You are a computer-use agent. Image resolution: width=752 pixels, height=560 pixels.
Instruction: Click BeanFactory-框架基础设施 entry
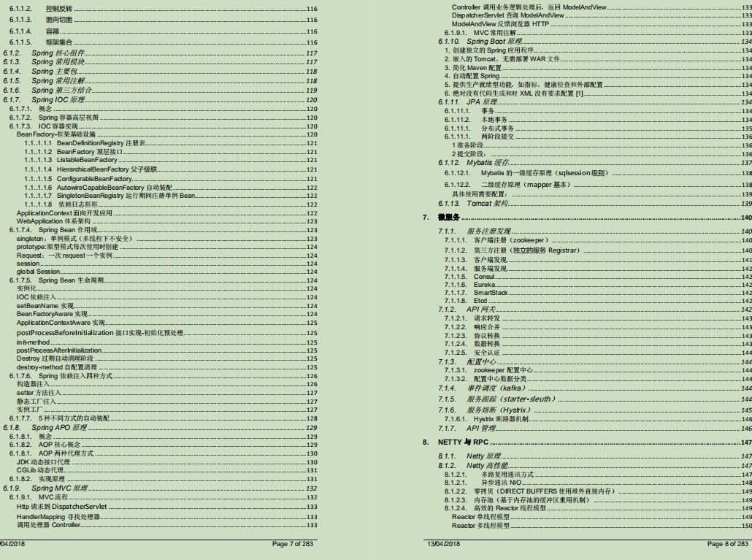pyautogui.click(x=167, y=134)
